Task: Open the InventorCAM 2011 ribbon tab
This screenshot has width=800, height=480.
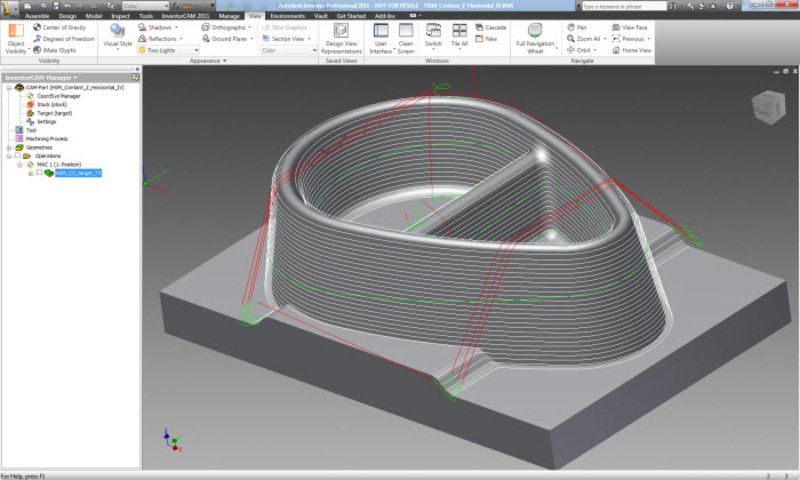Action: [184, 17]
